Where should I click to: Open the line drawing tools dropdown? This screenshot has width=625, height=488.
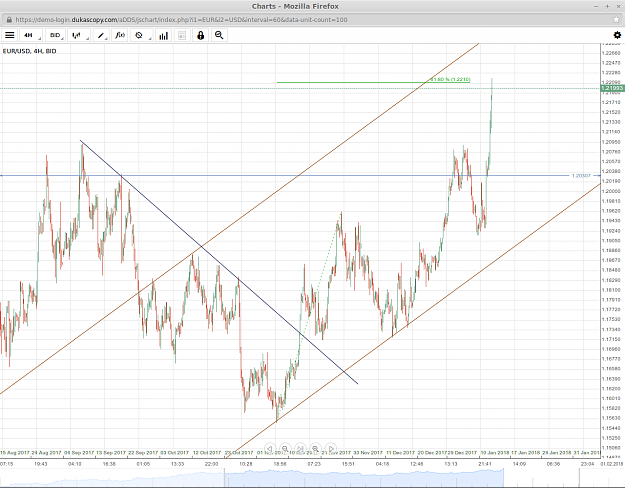click(101, 35)
